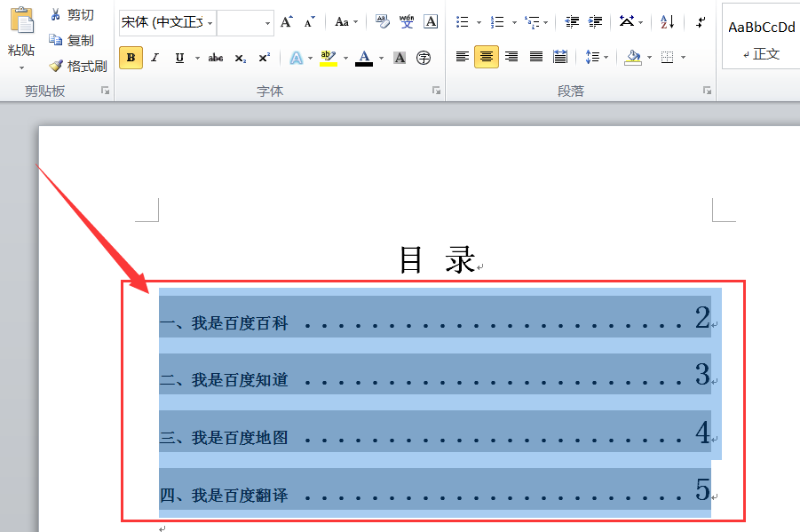Toggle Bold formatting

tap(131, 58)
